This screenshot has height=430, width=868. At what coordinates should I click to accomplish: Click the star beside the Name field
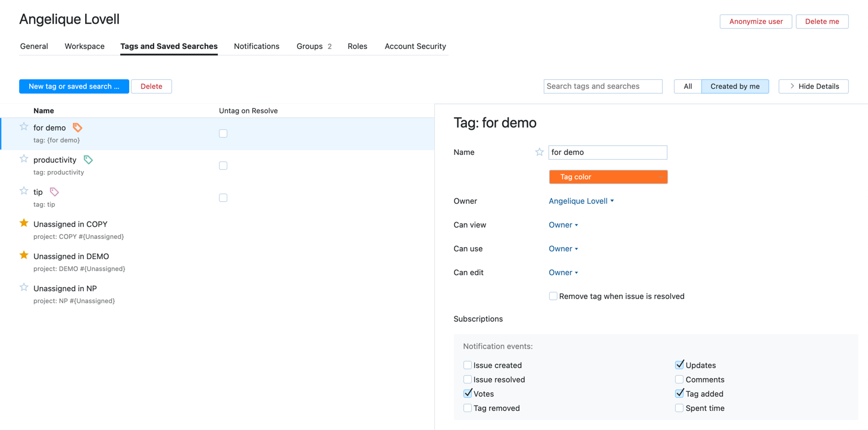click(539, 152)
